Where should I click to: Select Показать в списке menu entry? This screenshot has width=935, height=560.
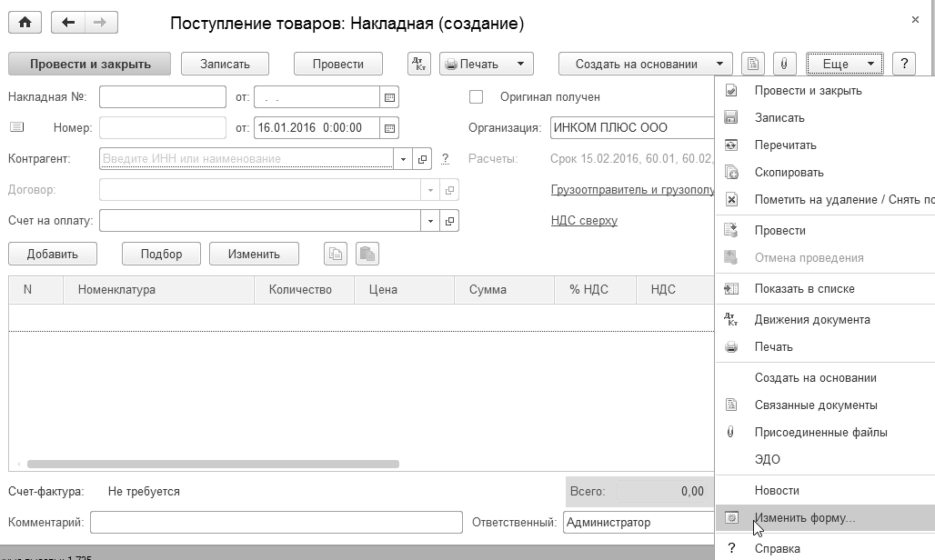[825, 289]
